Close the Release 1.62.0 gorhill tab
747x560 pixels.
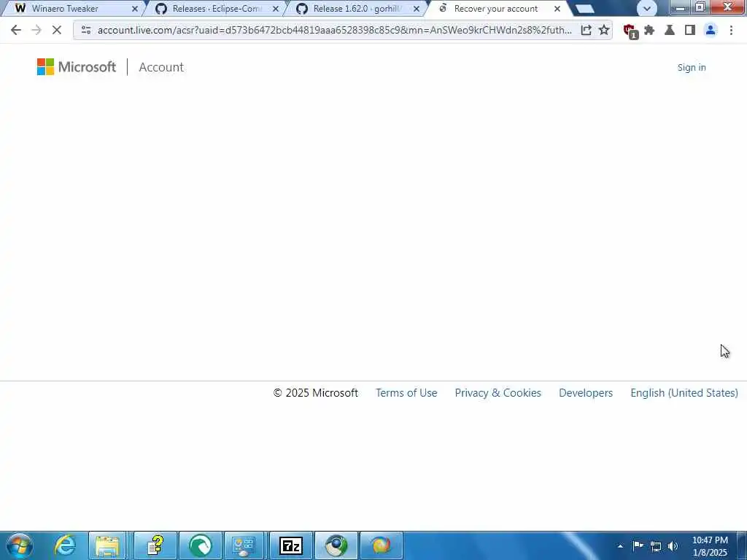coord(416,9)
